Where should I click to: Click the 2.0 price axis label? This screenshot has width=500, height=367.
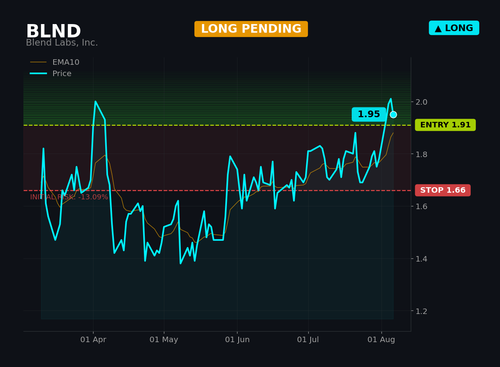pyautogui.click(x=421, y=102)
